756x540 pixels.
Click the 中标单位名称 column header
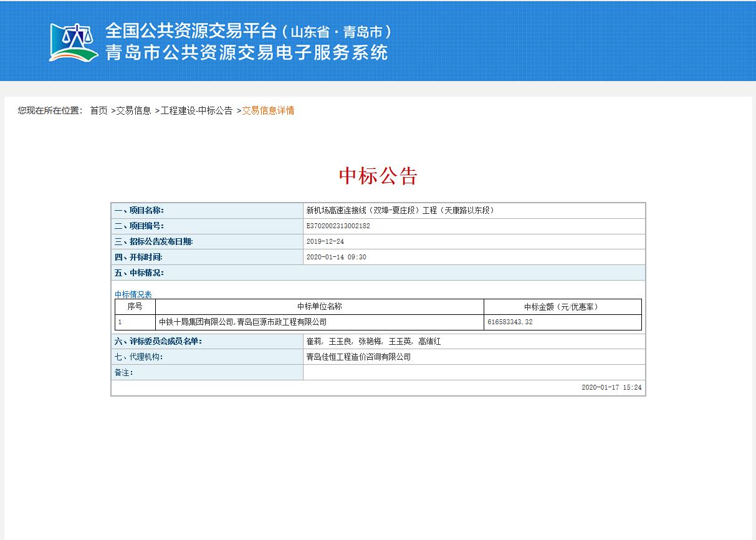pyautogui.click(x=319, y=307)
